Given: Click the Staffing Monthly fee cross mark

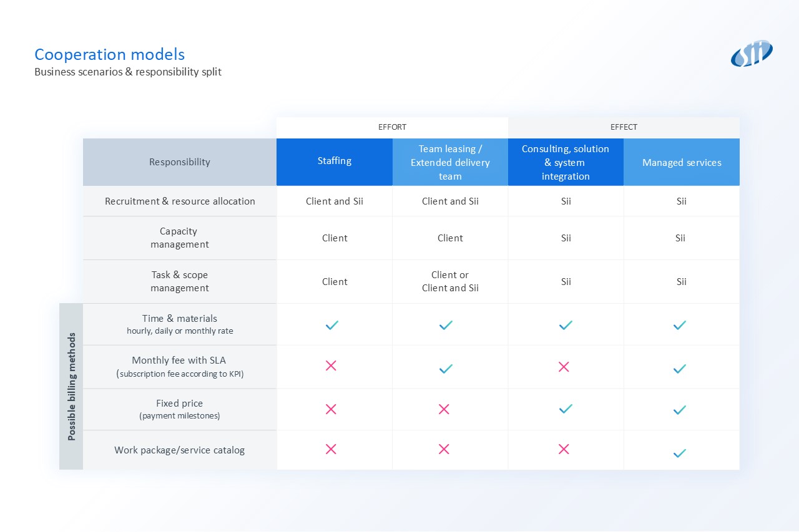Looking at the screenshot, I should pos(331,365).
